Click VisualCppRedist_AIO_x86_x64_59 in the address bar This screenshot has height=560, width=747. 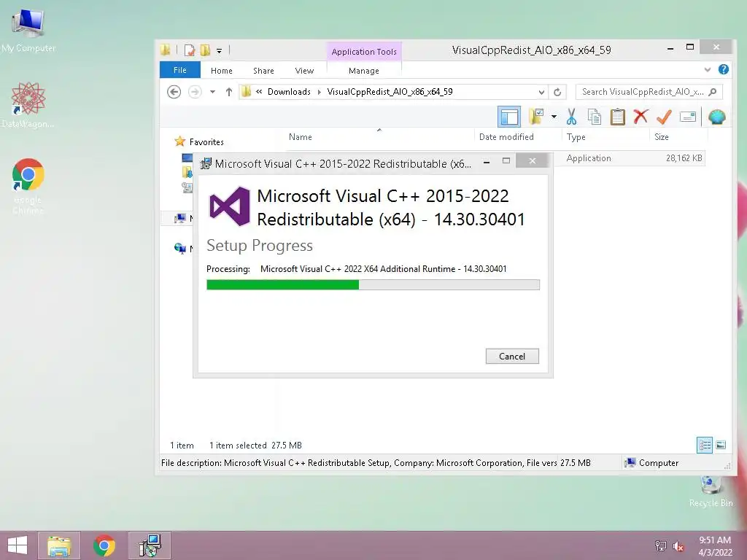(390, 91)
